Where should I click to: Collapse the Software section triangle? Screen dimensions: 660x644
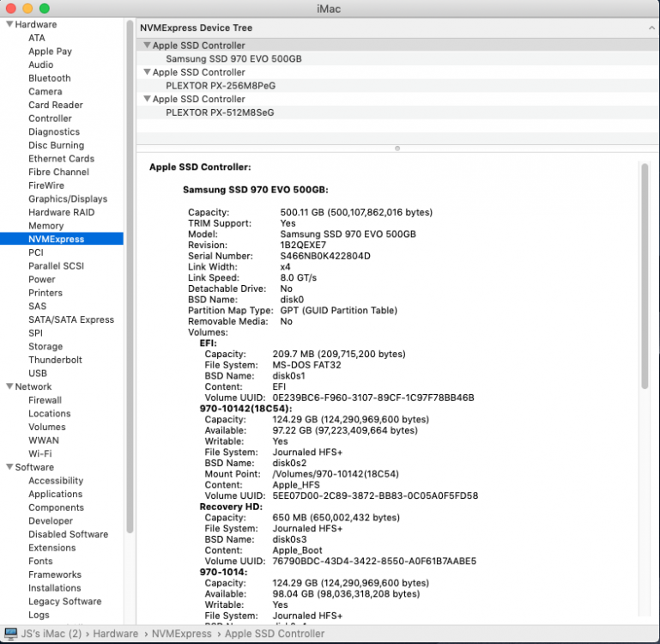tap(9, 466)
